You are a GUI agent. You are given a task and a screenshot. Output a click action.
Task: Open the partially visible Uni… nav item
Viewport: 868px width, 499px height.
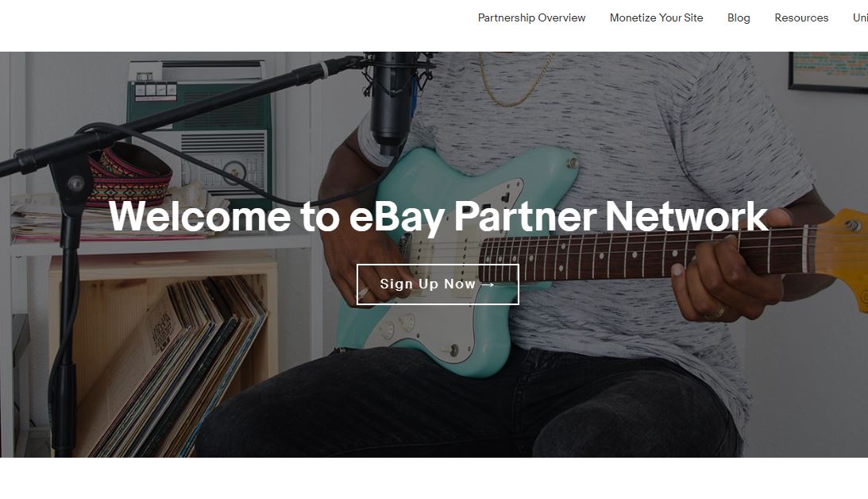coord(860,17)
